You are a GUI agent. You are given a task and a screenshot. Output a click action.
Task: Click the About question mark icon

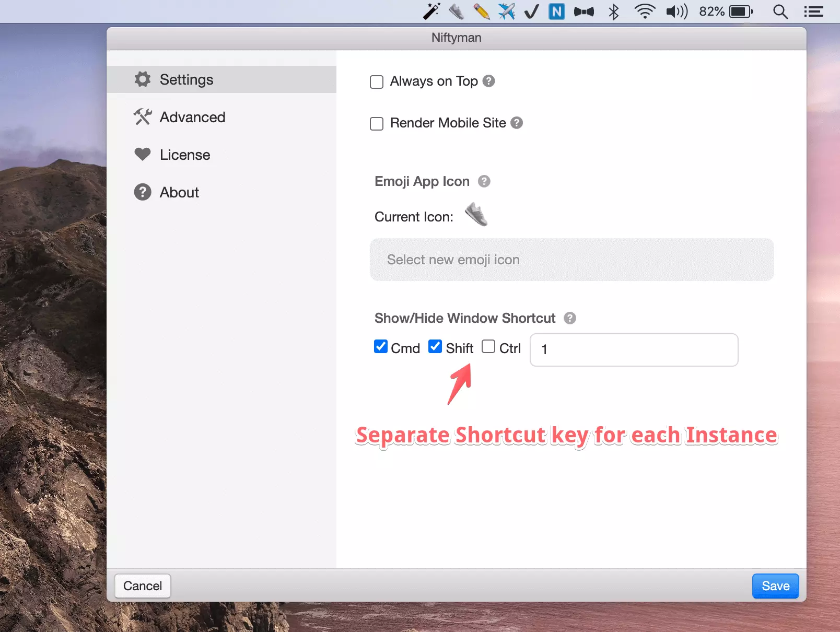(x=142, y=192)
